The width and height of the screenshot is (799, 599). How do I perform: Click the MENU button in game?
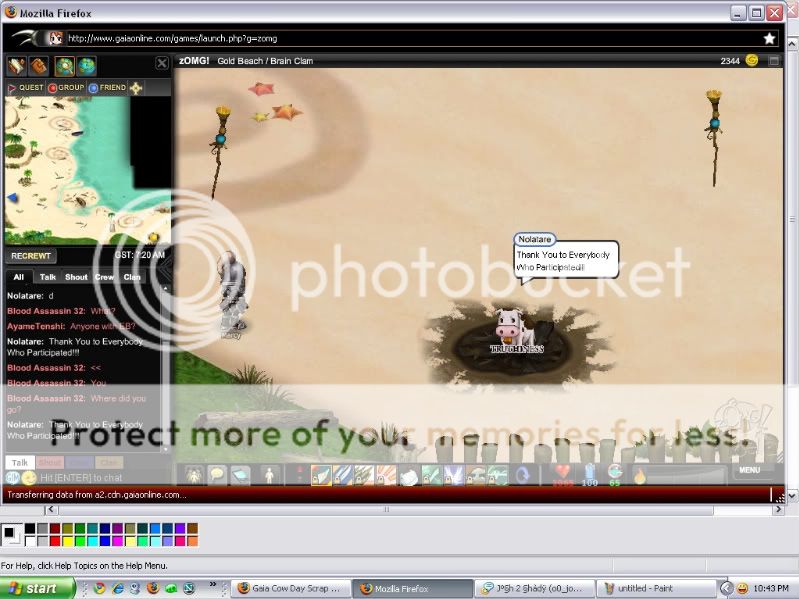(x=749, y=470)
